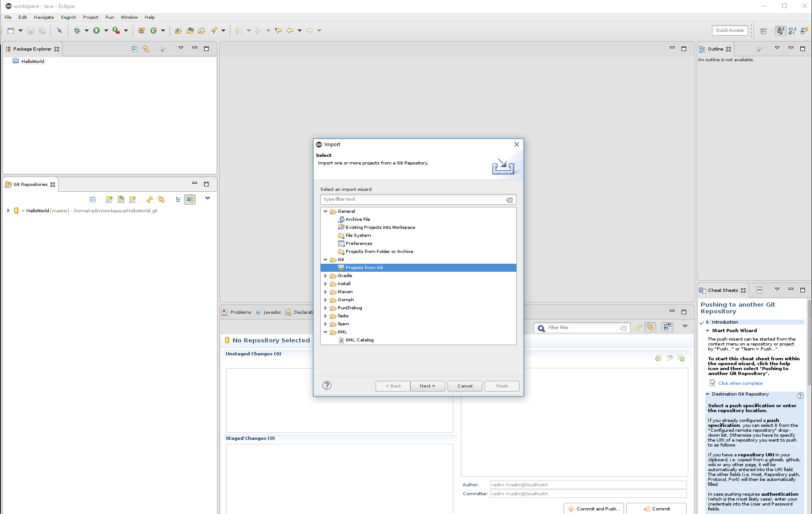Viewport: 812px width, 514px height.
Task: Collapse the General folder in import wizard
Action: click(326, 211)
